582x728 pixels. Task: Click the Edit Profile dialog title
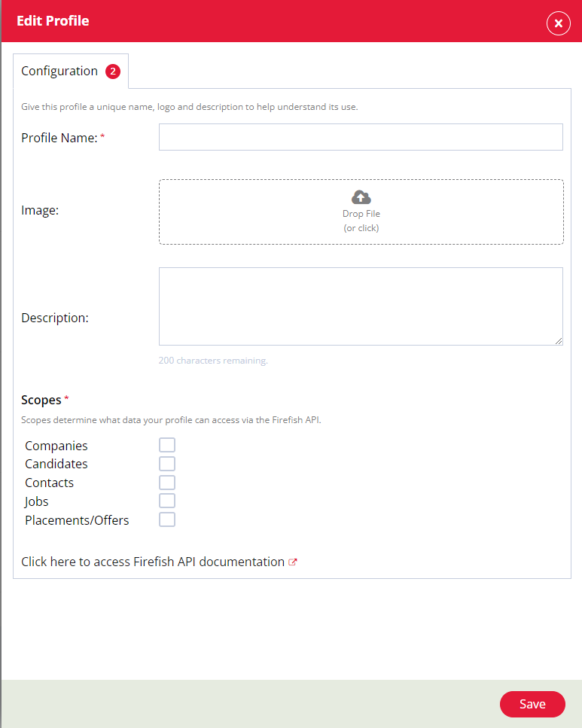click(x=53, y=21)
